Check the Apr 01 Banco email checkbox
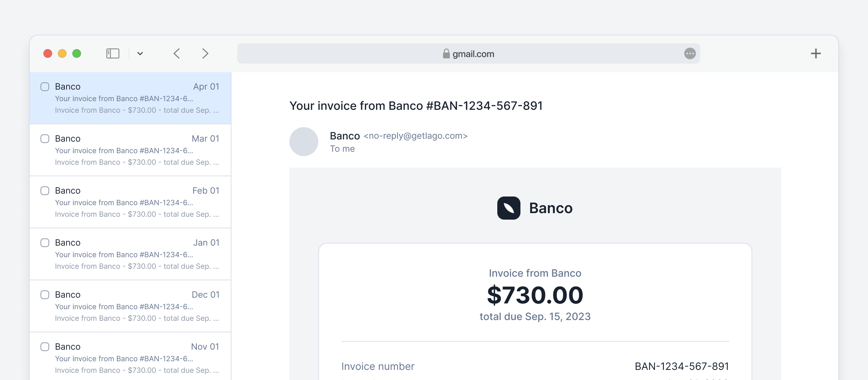 (x=45, y=87)
